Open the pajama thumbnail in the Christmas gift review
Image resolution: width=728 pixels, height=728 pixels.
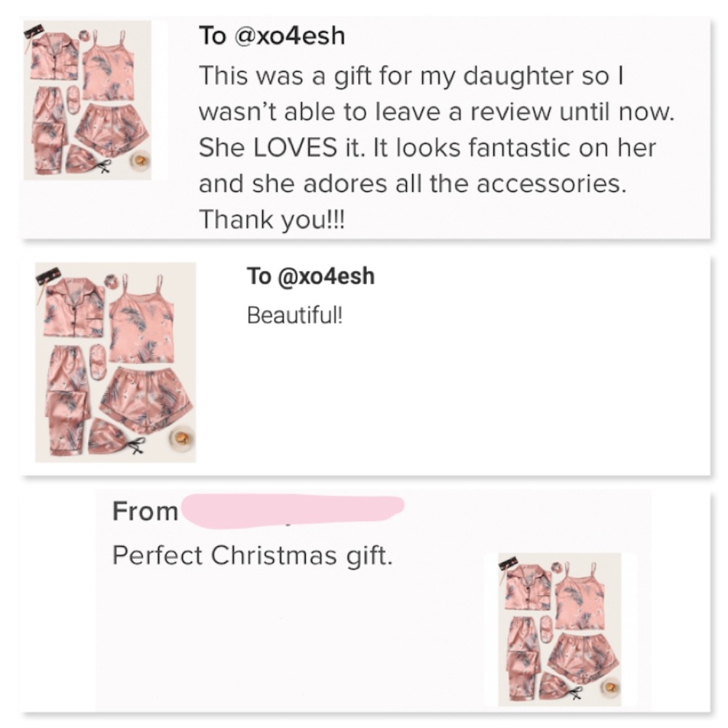[x=559, y=629]
